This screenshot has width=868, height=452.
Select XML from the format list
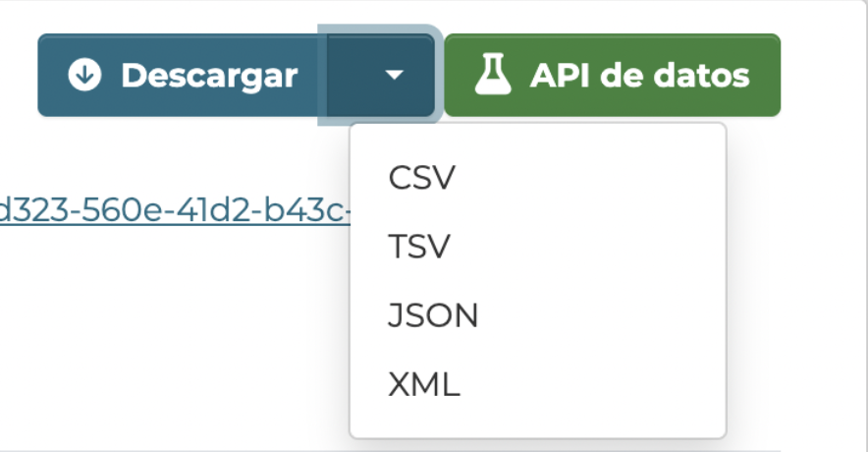tap(424, 384)
